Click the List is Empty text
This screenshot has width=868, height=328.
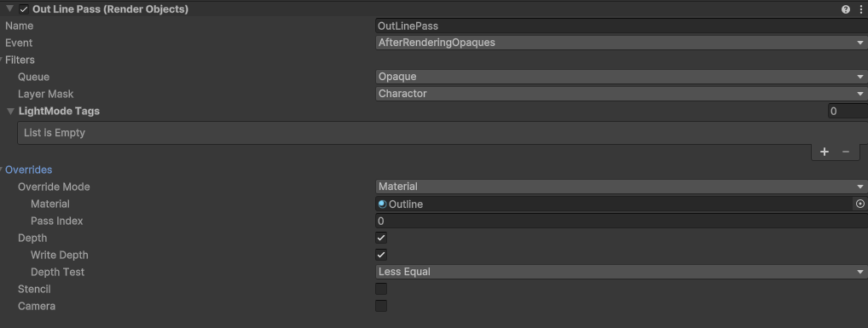(55, 133)
